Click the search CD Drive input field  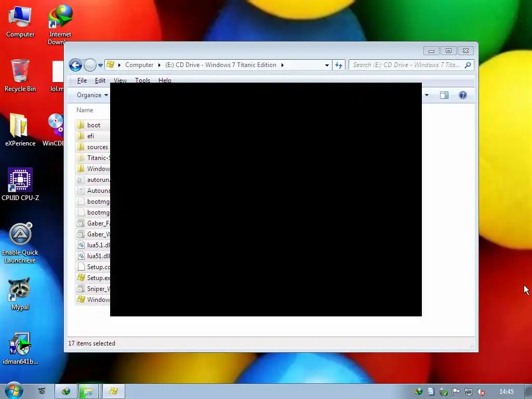(x=406, y=65)
